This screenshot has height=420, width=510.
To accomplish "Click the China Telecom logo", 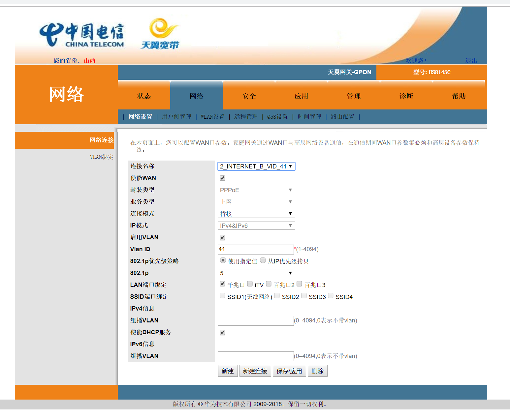I will pos(82,35).
